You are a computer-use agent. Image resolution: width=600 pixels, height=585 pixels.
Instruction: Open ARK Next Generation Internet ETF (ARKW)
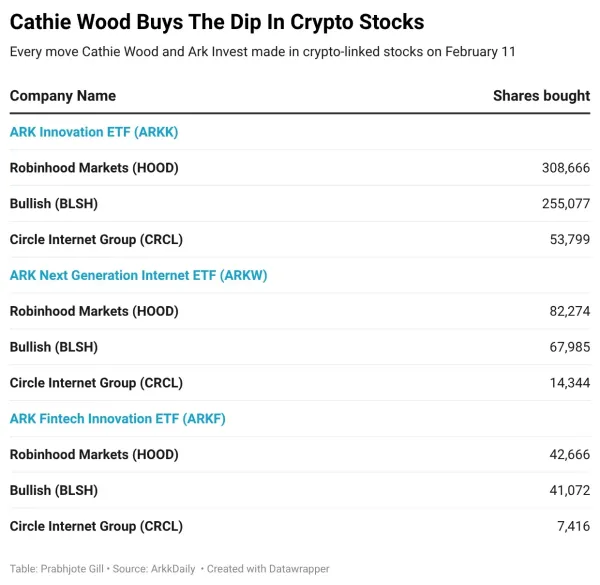tap(138, 275)
